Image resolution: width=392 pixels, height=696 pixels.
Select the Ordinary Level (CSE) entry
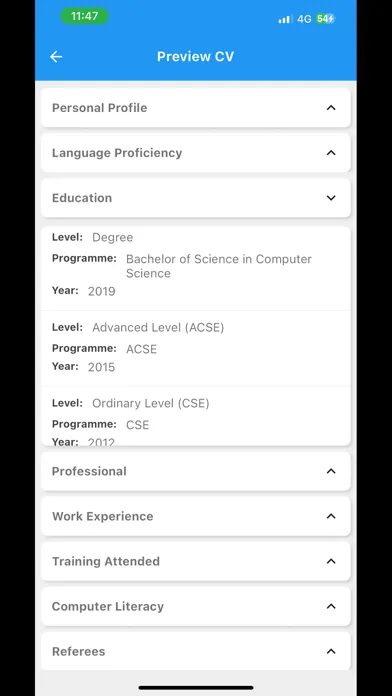pyautogui.click(x=196, y=416)
